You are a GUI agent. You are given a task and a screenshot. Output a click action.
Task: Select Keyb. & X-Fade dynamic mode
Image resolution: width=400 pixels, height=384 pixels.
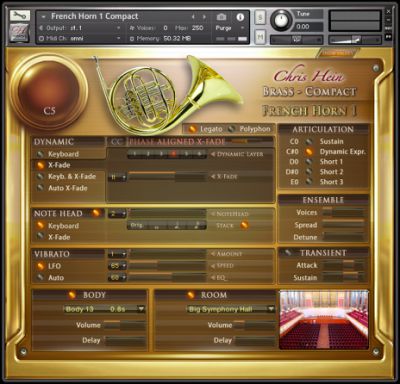tap(40, 176)
